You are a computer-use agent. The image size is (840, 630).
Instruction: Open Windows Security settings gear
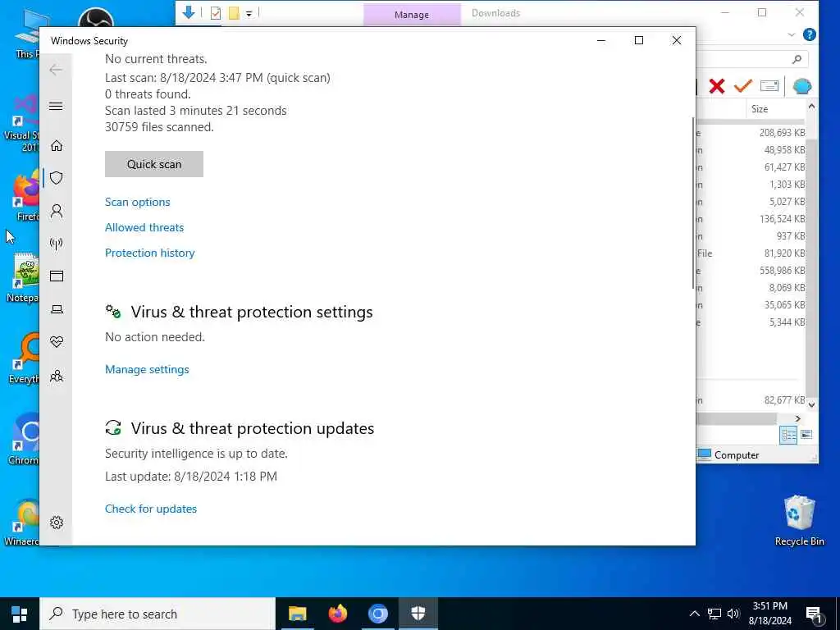[57, 523]
